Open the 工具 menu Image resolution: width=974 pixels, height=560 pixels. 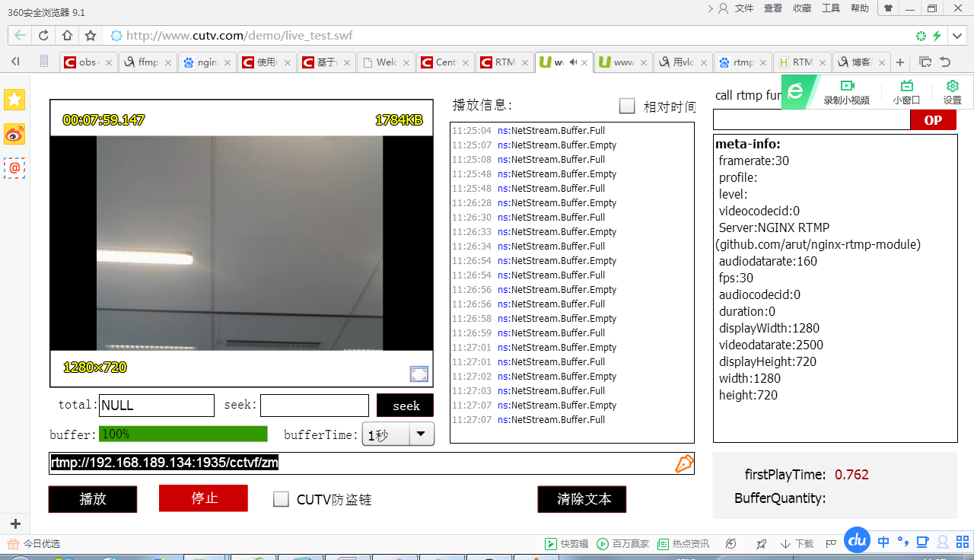coord(831,8)
